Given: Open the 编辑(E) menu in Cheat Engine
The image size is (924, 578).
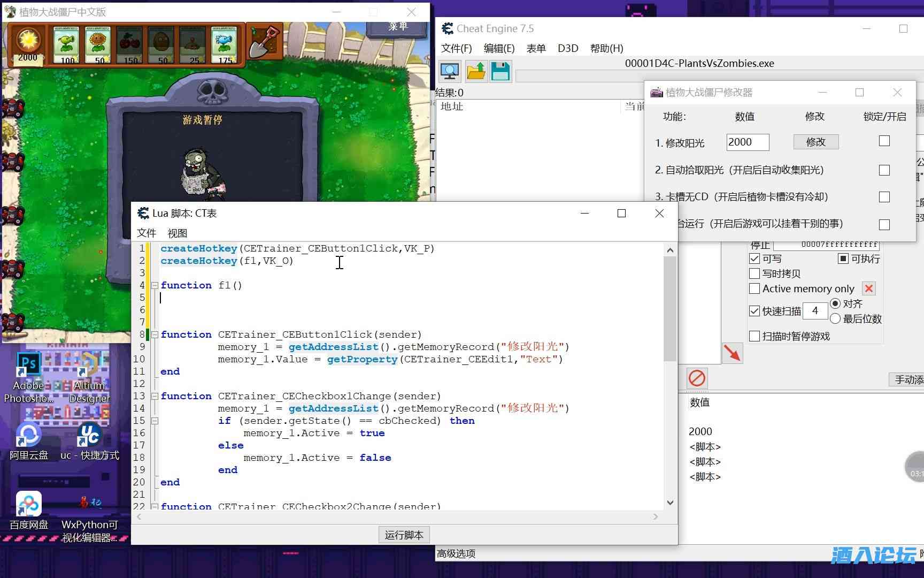Looking at the screenshot, I should [x=498, y=48].
